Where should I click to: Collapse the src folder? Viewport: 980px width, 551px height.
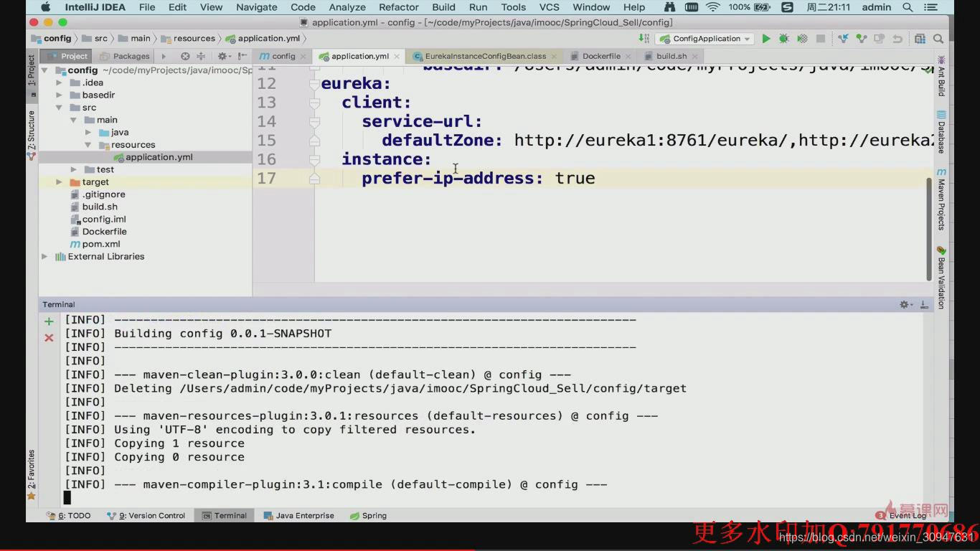click(x=59, y=108)
